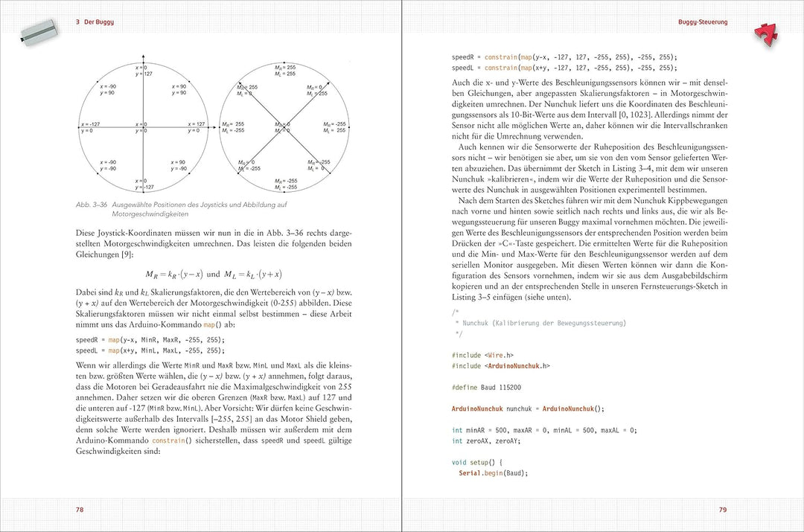Screen dimensions: 804x532
Task: Click diagram label "x = -90, y = -90"
Action: pyautogui.click(x=108, y=165)
